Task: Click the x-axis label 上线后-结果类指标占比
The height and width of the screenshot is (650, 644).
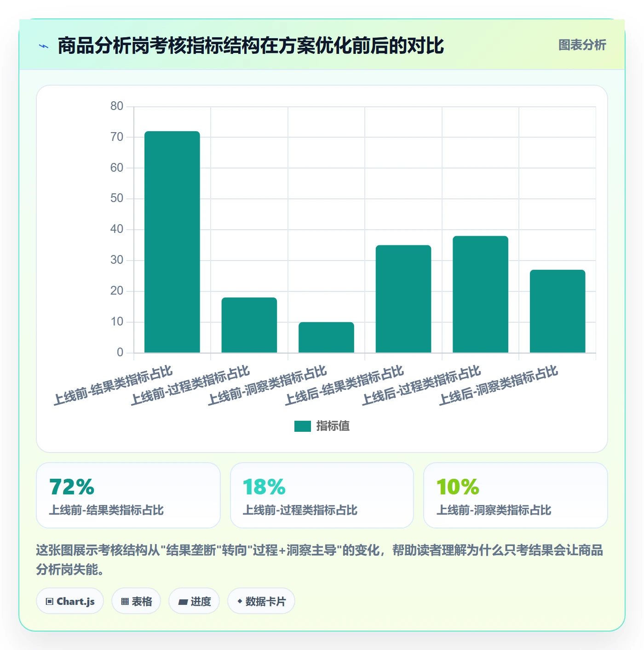Action: pyautogui.click(x=345, y=386)
